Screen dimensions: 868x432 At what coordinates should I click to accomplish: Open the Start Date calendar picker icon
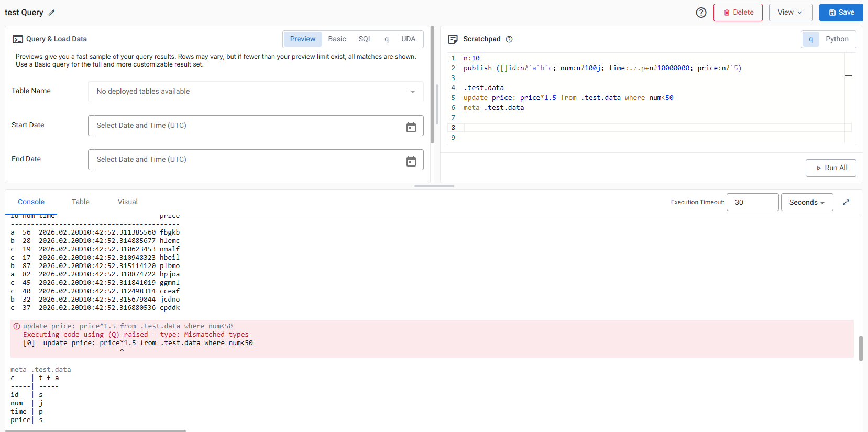coord(411,127)
